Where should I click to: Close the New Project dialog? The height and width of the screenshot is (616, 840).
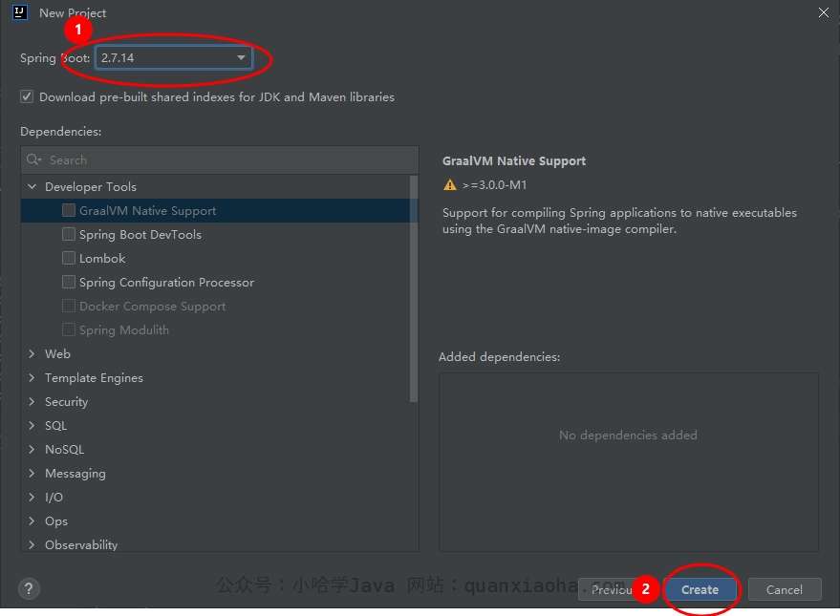[x=824, y=12]
